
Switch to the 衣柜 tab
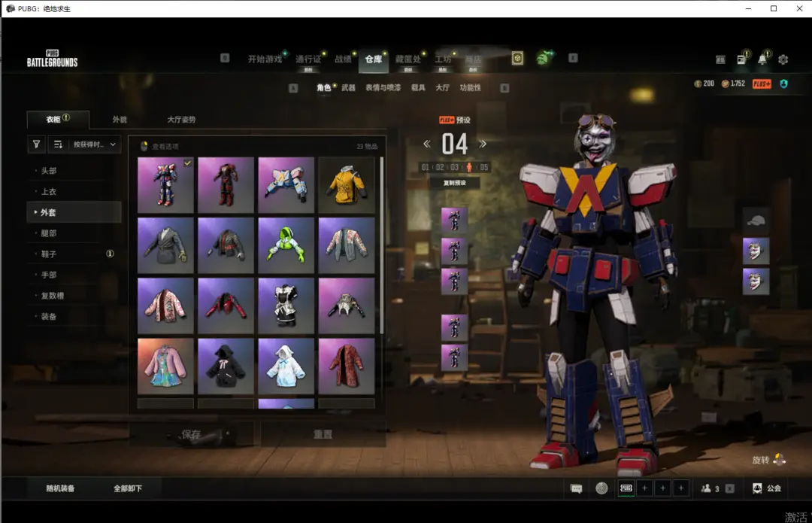pyautogui.click(x=58, y=119)
